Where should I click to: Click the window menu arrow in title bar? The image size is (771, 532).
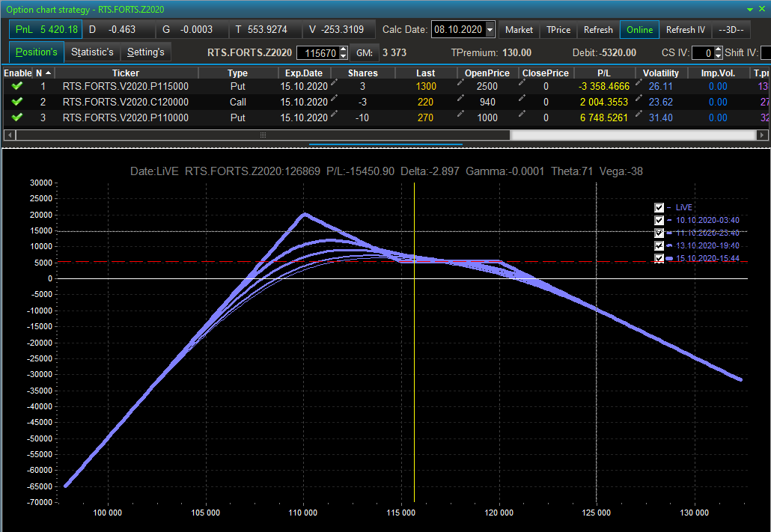[751, 9]
